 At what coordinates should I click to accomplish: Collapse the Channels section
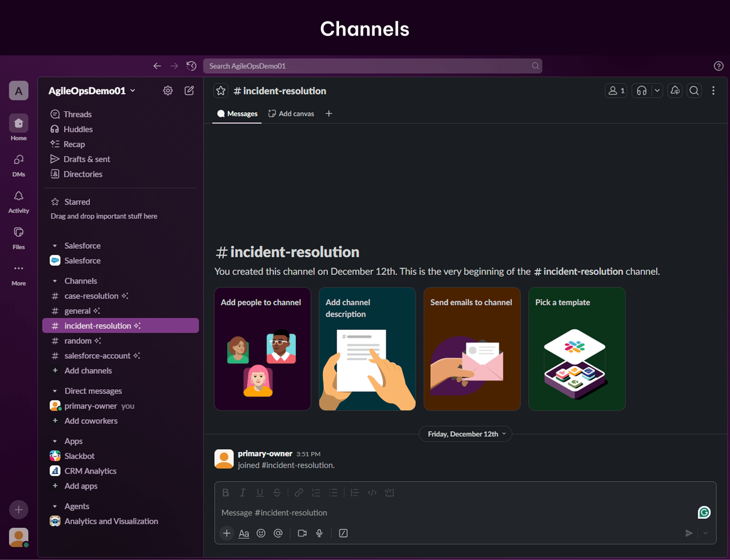pos(55,281)
